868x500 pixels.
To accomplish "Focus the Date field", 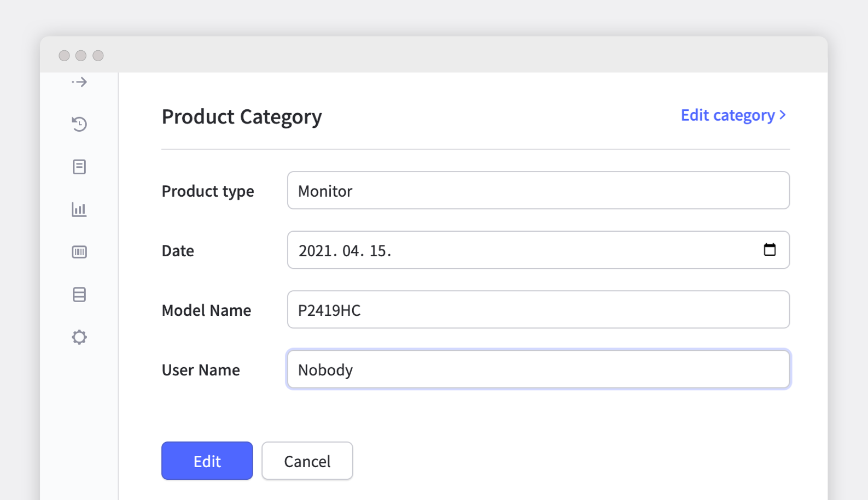I will pyautogui.click(x=539, y=250).
